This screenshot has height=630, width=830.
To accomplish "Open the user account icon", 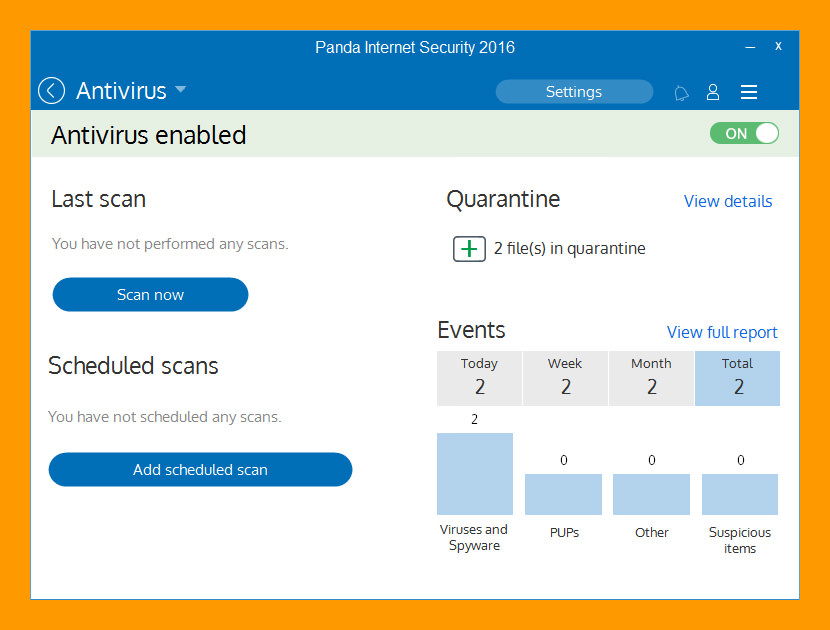I will pos(713,92).
